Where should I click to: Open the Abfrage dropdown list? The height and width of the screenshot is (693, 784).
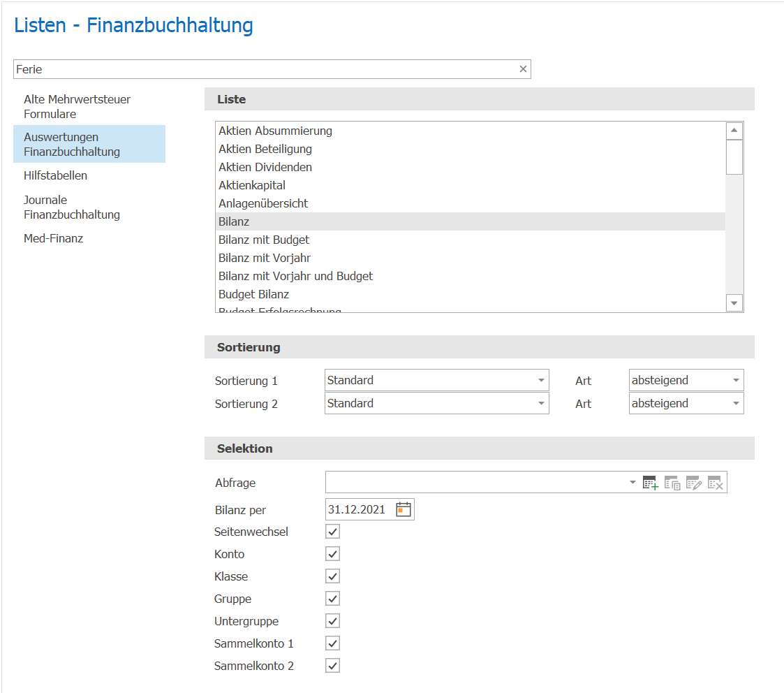[x=633, y=482]
